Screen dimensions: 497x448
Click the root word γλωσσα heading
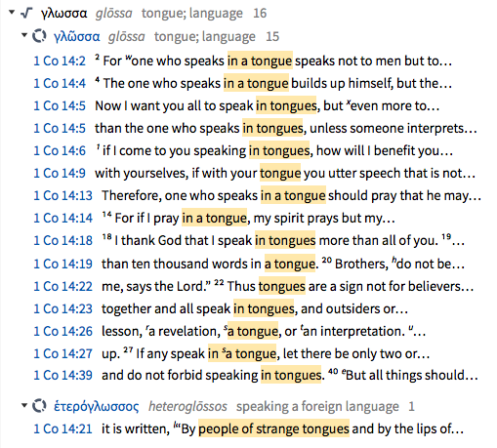(x=63, y=14)
